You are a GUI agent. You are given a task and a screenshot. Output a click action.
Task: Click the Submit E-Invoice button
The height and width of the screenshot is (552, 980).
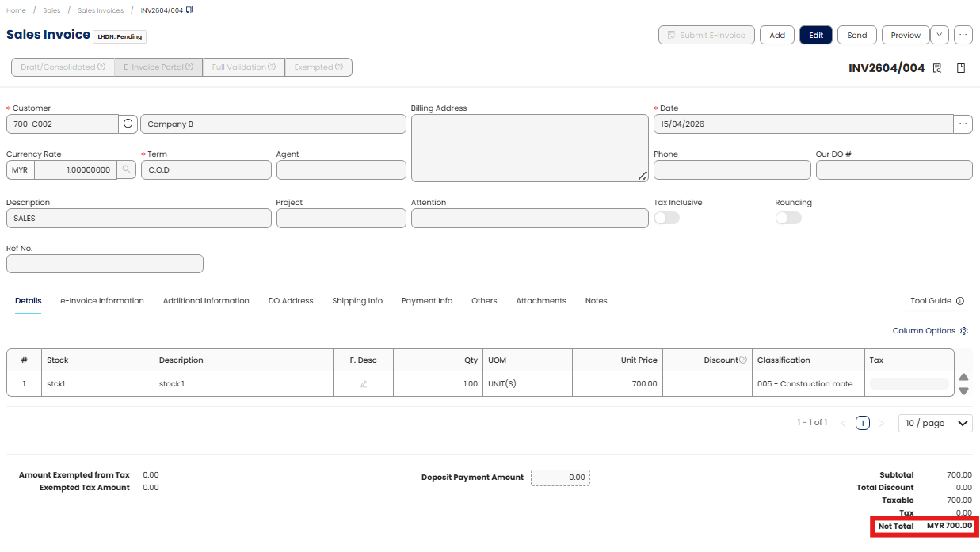pyautogui.click(x=707, y=35)
